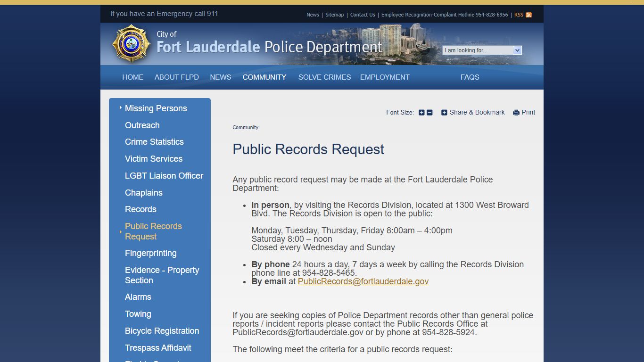This screenshot has width=644, height=362.
Task: Open the ABOUT FLPD menu
Action: point(177,77)
